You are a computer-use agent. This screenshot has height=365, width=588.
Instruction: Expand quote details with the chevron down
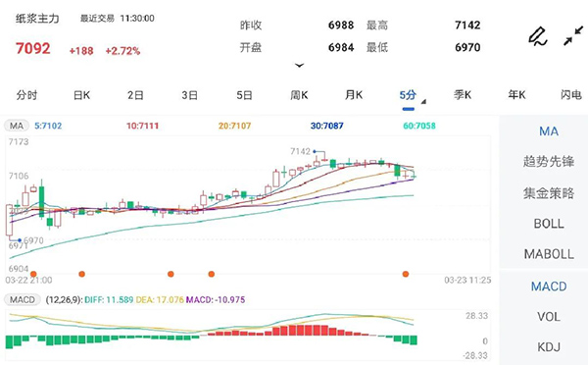tap(299, 66)
